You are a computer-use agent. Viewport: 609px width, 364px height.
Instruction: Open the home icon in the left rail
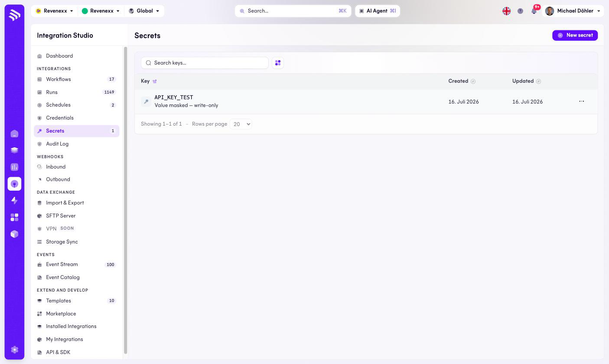(14, 133)
